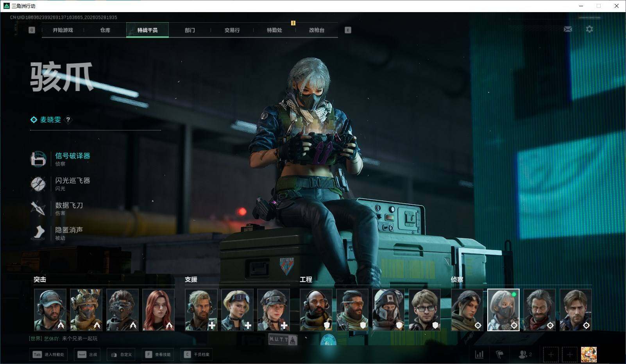Open the mail inbox envelope icon
The height and width of the screenshot is (364, 626).
(x=568, y=29)
